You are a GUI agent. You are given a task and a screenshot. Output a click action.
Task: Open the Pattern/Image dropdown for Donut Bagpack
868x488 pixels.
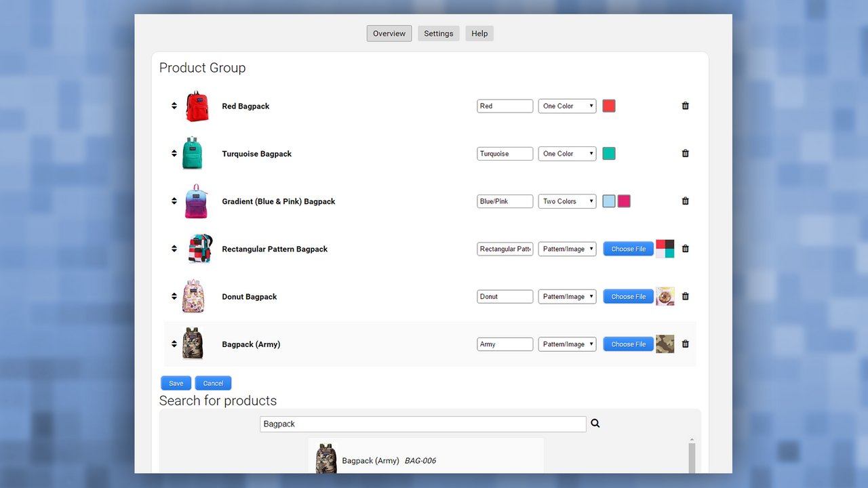click(567, 296)
